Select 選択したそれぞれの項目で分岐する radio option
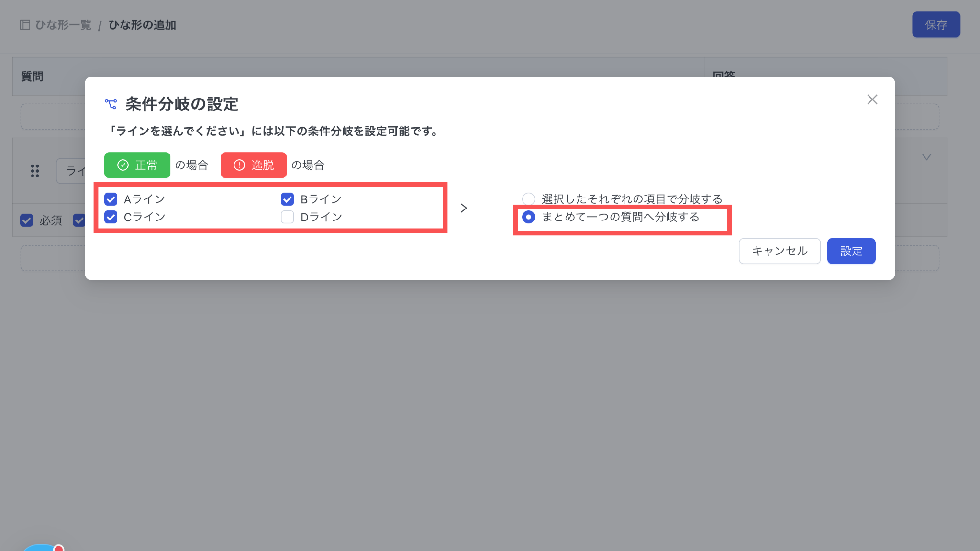 (x=528, y=199)
